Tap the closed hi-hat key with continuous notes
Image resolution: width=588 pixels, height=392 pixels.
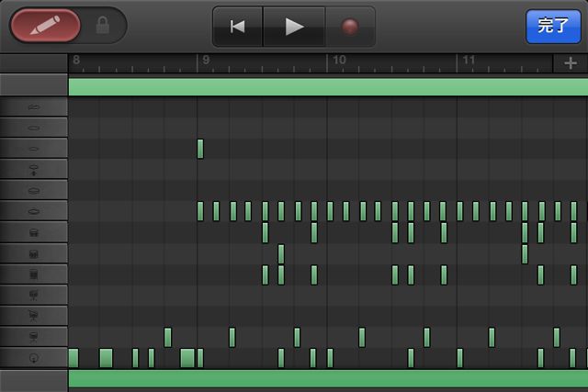(34, 212)
